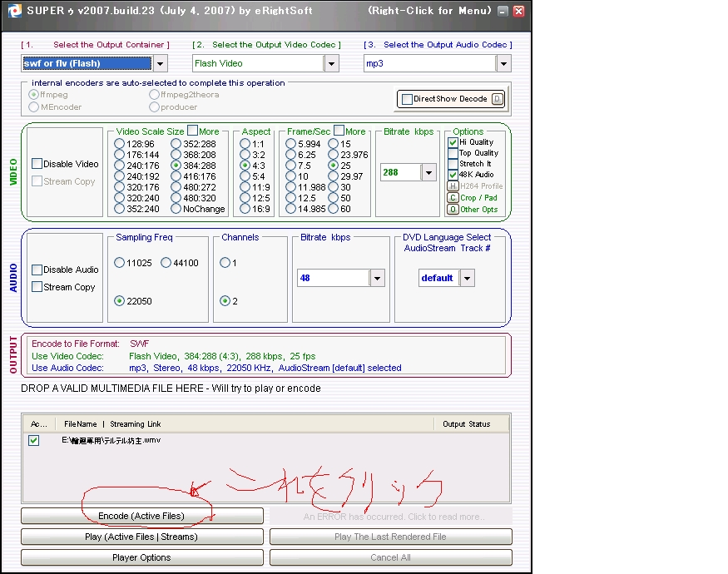
Task: Expand audio Bitrate kbps dropdown
Action: 378,278
